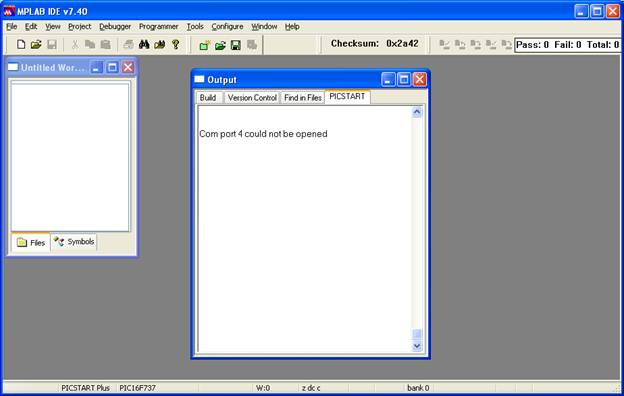The width and height of the screenshot is (624, 396).
Task: Click the Print toolbar icon
Action: tap(128, 44)
